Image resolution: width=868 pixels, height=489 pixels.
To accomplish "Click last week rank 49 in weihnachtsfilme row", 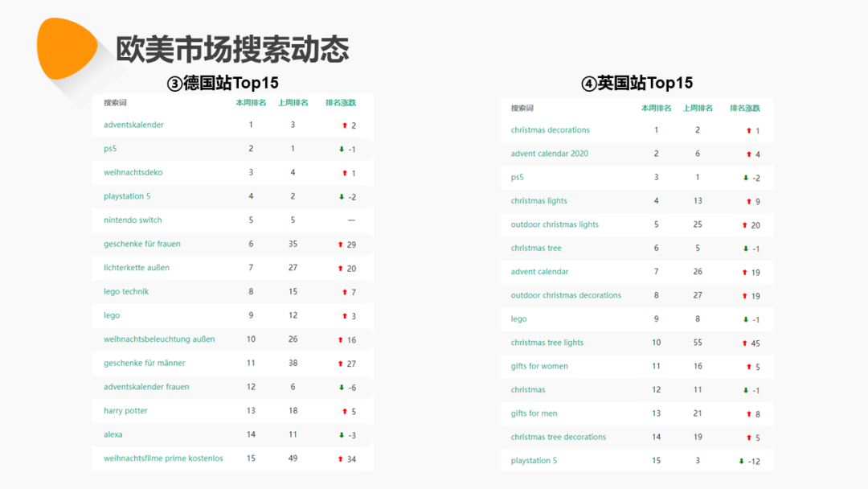I will click(293, 458).
